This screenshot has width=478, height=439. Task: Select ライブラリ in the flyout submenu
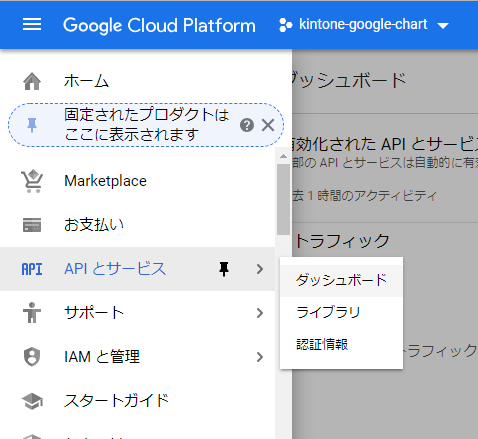point(341,312)
